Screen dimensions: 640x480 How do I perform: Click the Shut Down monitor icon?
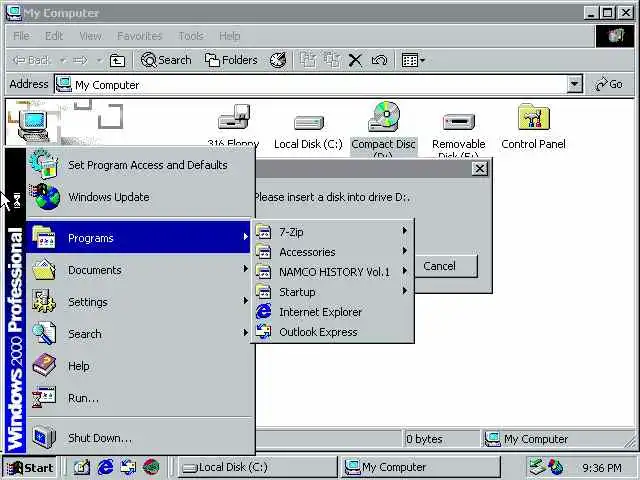click(44, 437)
